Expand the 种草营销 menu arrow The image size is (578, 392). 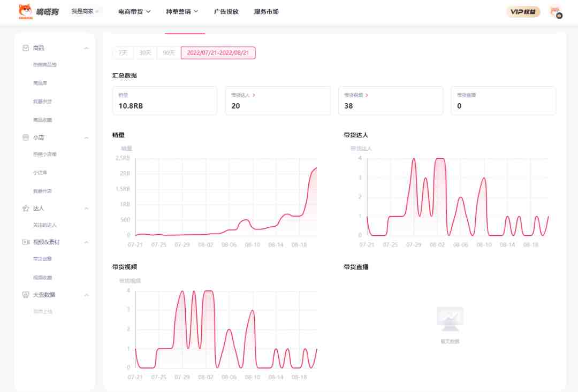tap(196, 11)
